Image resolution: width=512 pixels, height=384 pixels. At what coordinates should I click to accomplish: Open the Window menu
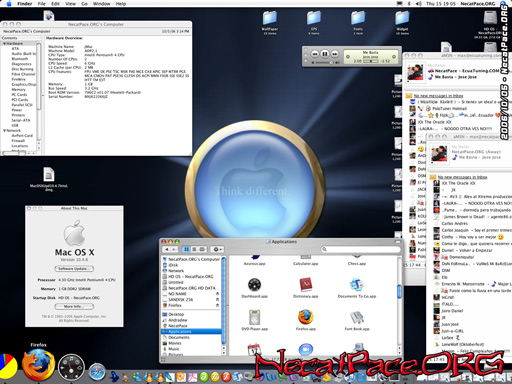tap(101, 4)
